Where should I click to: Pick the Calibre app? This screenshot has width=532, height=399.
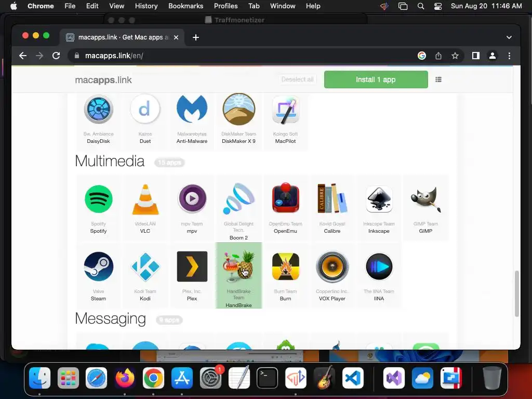[x=332, y=208]
